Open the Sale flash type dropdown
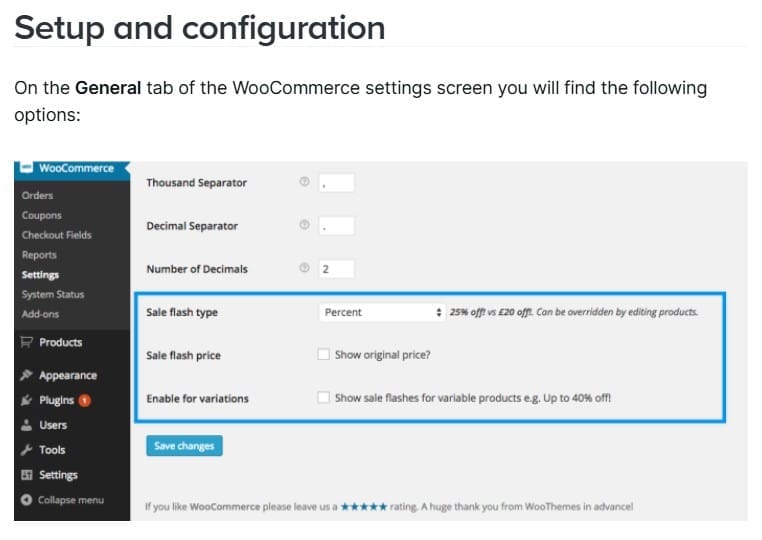The image size is (762, 540). (382, 312)
